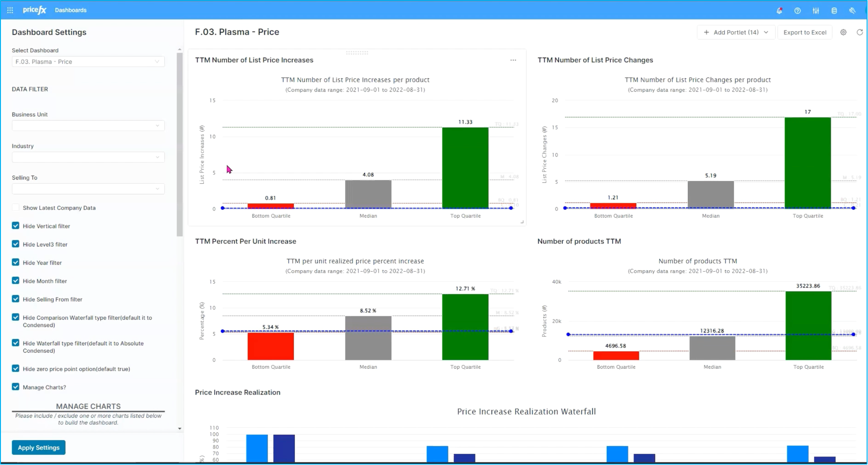Click red bar labeled 4696.58
This screenshot has width=868, height=465.
click(616, 355)
